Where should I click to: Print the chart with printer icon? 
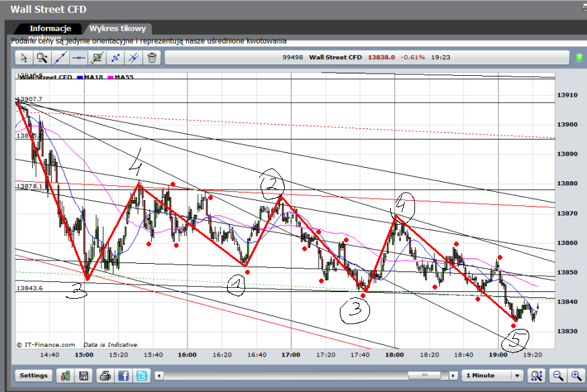point(105,376)
